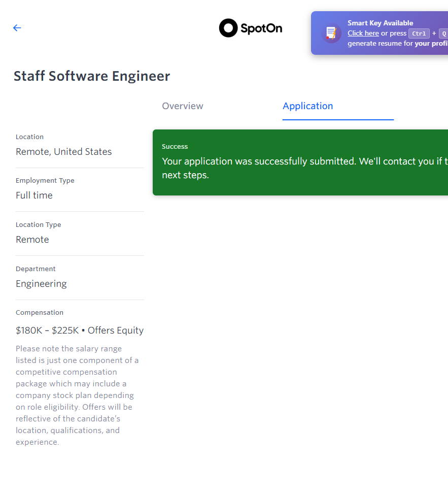Click the Q key badge in popup
448x495 pixels.
pyautogui.click(x=443, y=34)
